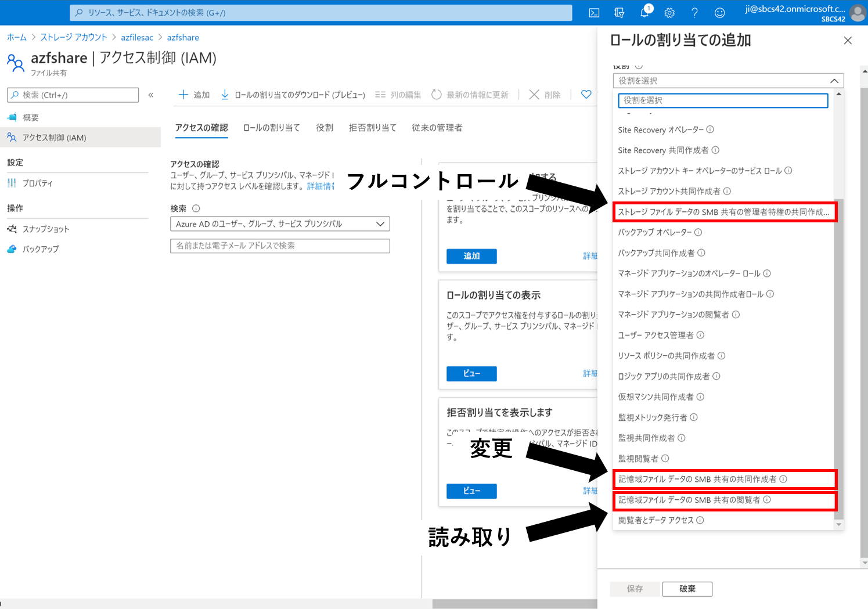This screenshot has width=868, height=609.
Task: Click azfilesac breadcrumb link
Action: click(137, 37)
